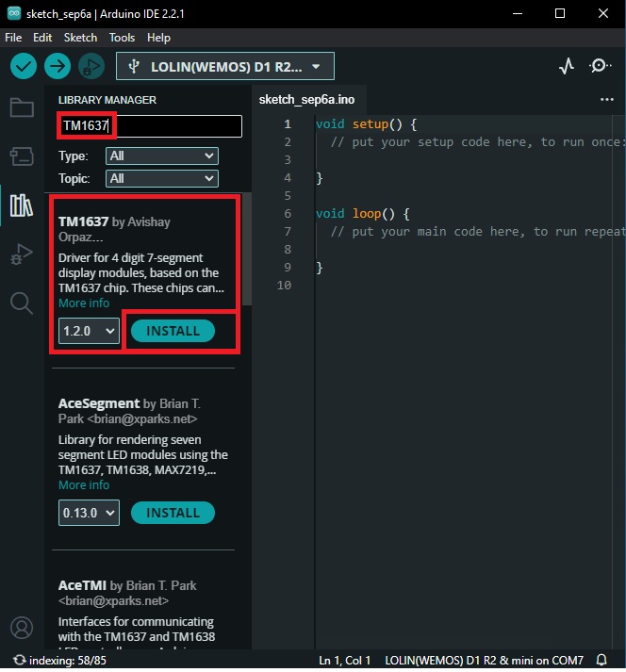Open the Sketch menu
Image resolution: width=626 pixels, height=672 pixels.
[80, 38]
